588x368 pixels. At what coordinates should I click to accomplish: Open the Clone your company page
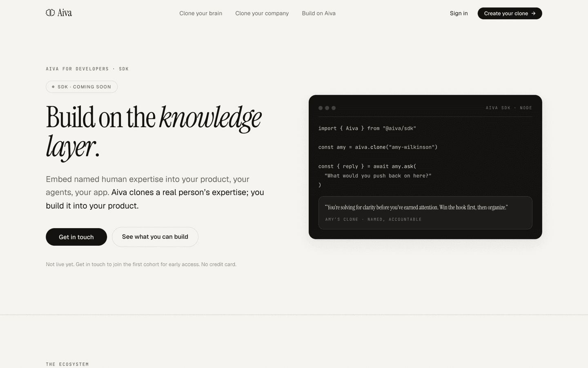tap(262, 13)
